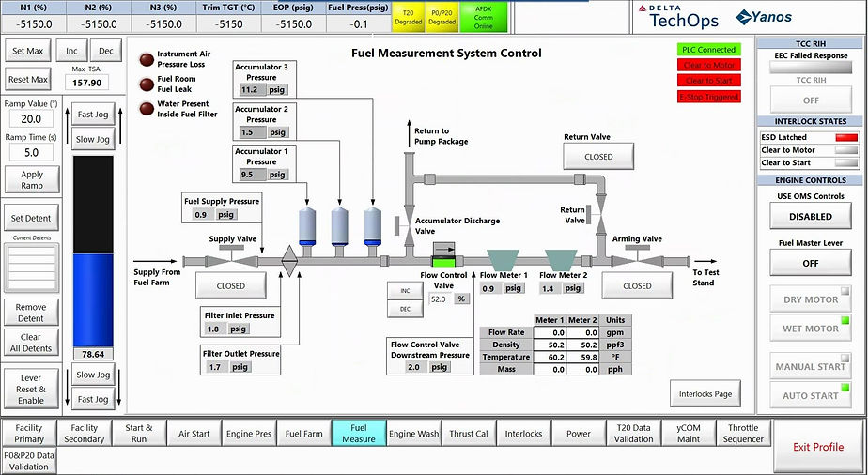The width and height of the screenshot is (868, 475).
Task: Click the throttle Inc button
Action: point(72,51)
